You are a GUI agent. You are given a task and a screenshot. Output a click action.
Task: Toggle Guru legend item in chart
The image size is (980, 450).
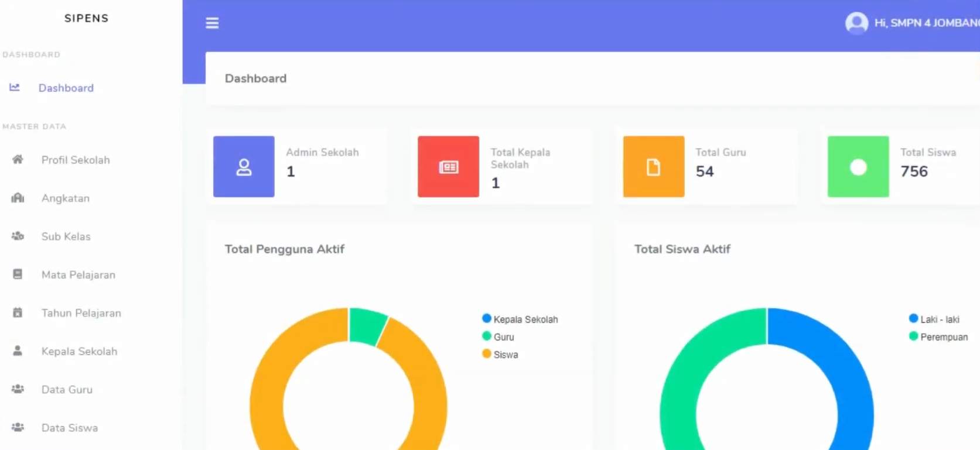[498, 337]
